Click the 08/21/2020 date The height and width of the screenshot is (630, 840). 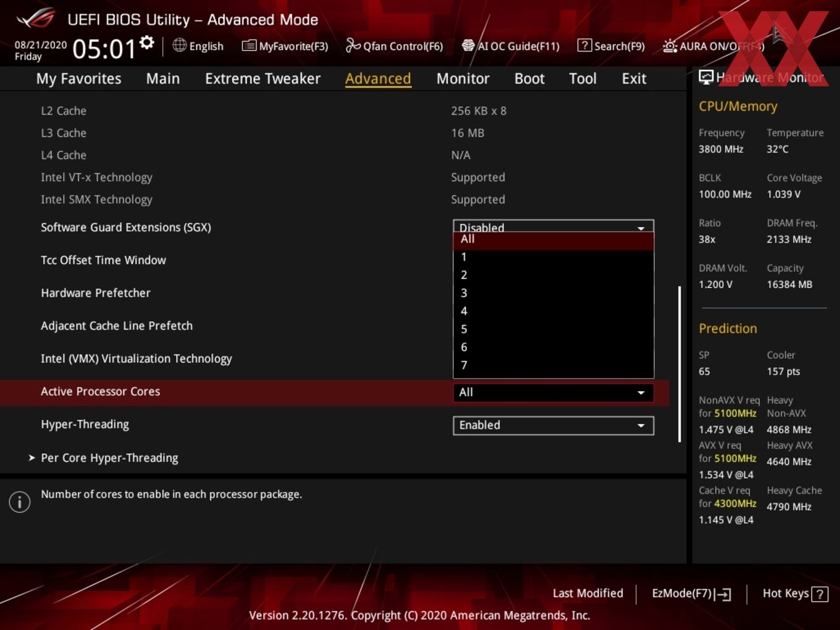click(41, 45)
